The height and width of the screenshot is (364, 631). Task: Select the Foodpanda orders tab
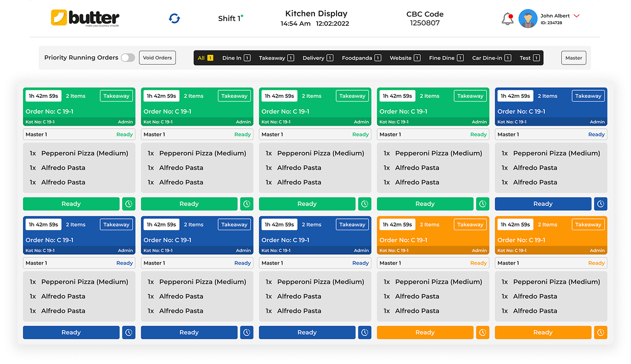(x=361, y=58)
